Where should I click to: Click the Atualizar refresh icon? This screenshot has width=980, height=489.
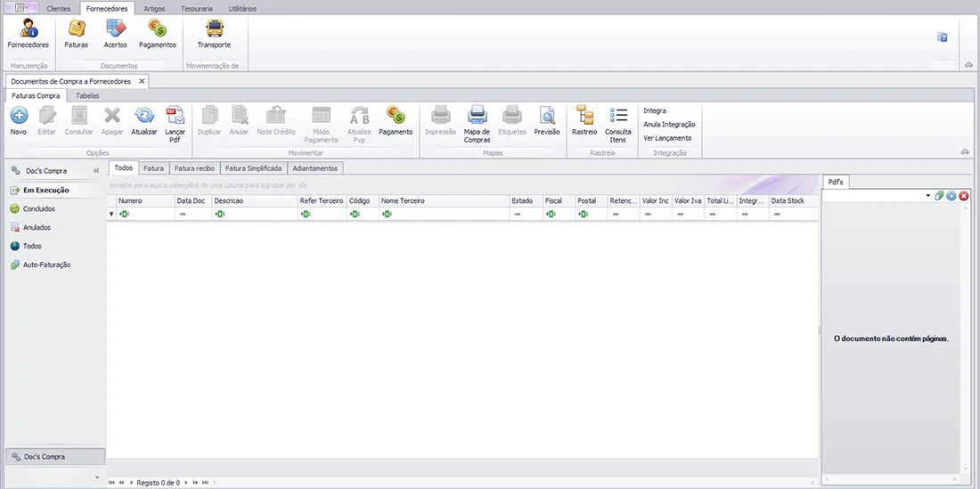coord(143,115)
